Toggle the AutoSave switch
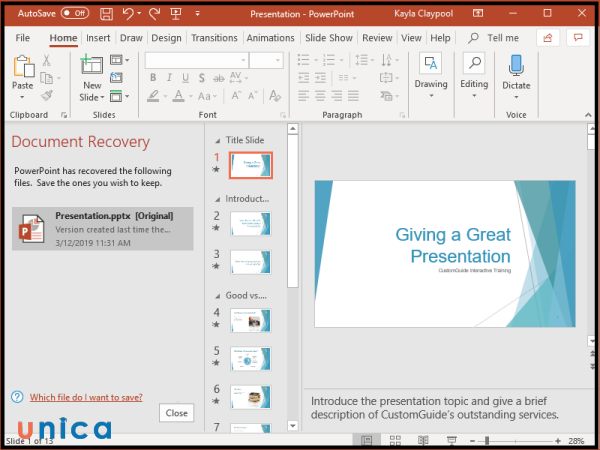This screenshot has height=450, width=600. (x=75, y=14)
